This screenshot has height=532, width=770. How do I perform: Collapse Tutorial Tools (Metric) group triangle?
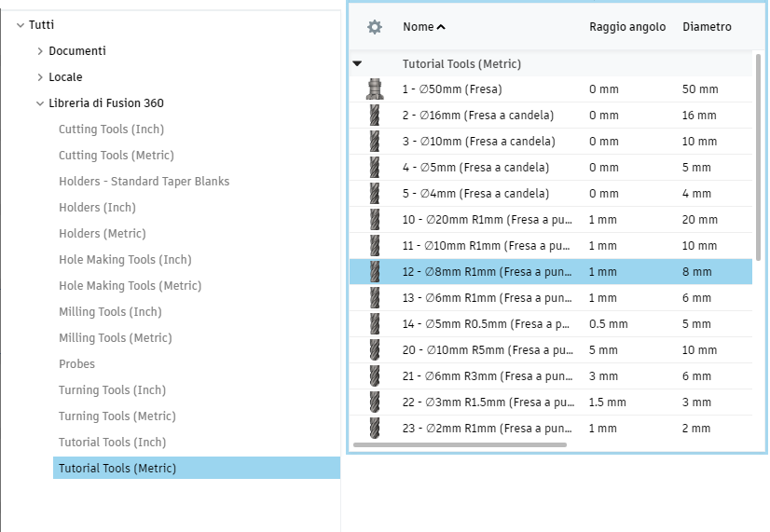(357, 64)
